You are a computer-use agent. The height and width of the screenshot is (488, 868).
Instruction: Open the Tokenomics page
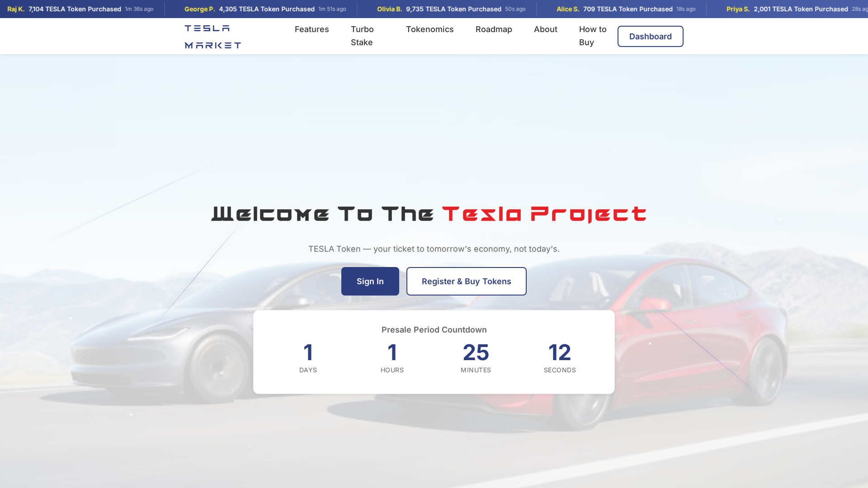430,29
